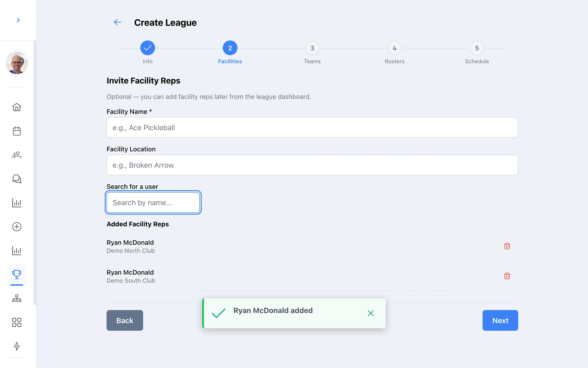Open the four-squares grid icon in the sidebar
Screen dimensions: 588x368
click(x=17, y=322)
